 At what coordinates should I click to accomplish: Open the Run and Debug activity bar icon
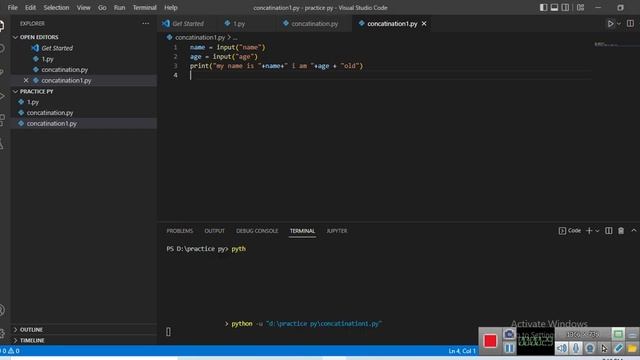(x=2, y=96)
